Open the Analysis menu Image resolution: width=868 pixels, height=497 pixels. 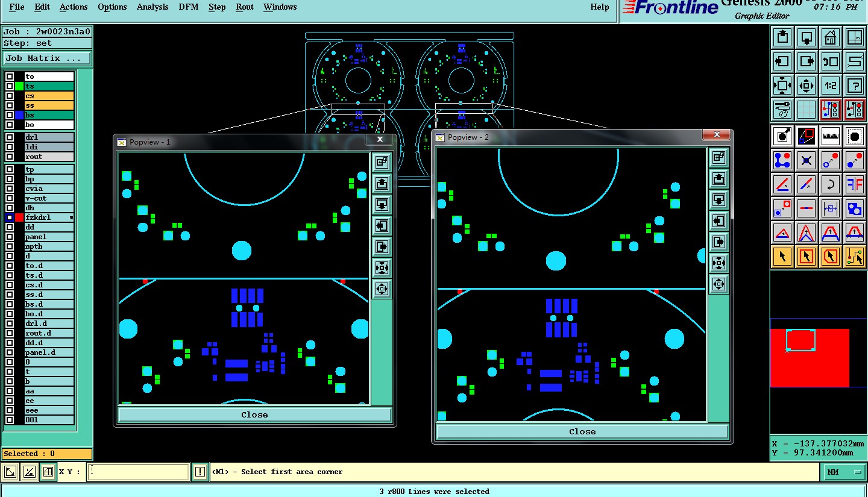[153, 7]
